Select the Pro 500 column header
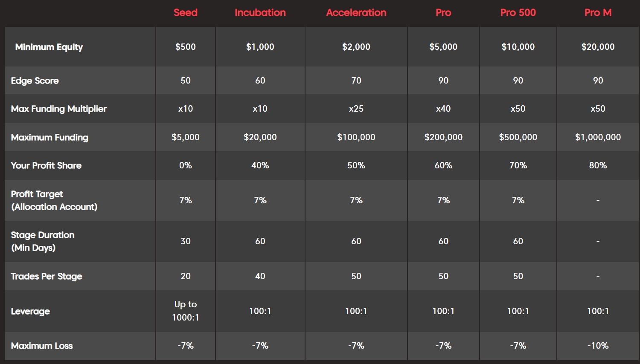The width and height of the screenshot is (640, 364). [518, 13]
